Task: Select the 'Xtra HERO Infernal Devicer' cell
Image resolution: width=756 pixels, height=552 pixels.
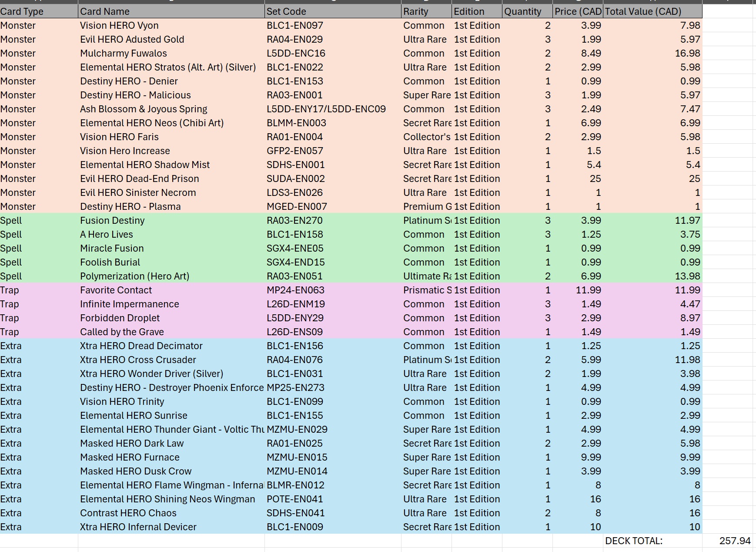Action: 171,527
